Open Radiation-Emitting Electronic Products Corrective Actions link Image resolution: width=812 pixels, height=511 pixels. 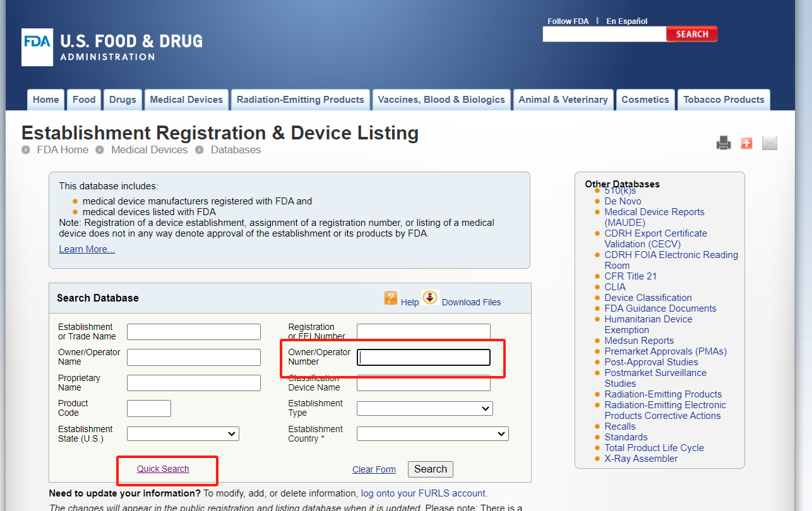[x=666, y=410]
